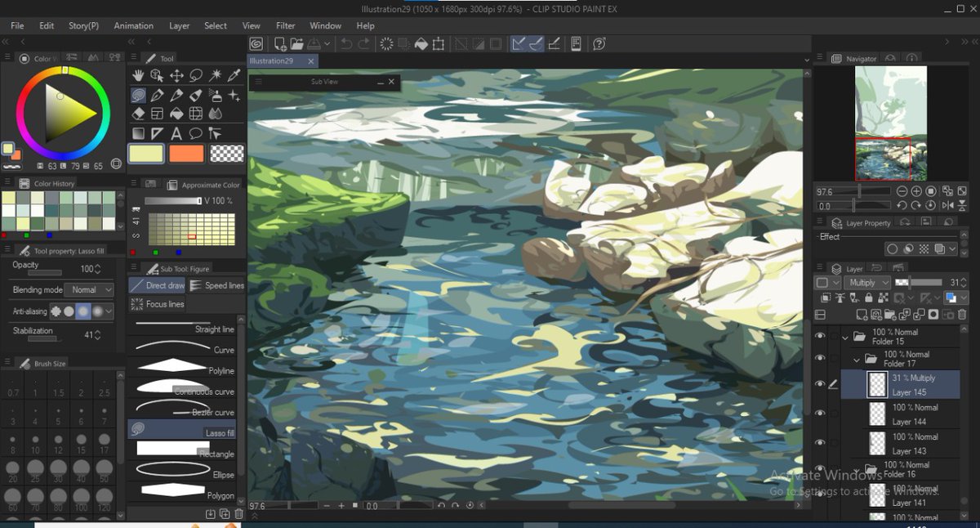Select the Fill bucket tool

point(176,114)
